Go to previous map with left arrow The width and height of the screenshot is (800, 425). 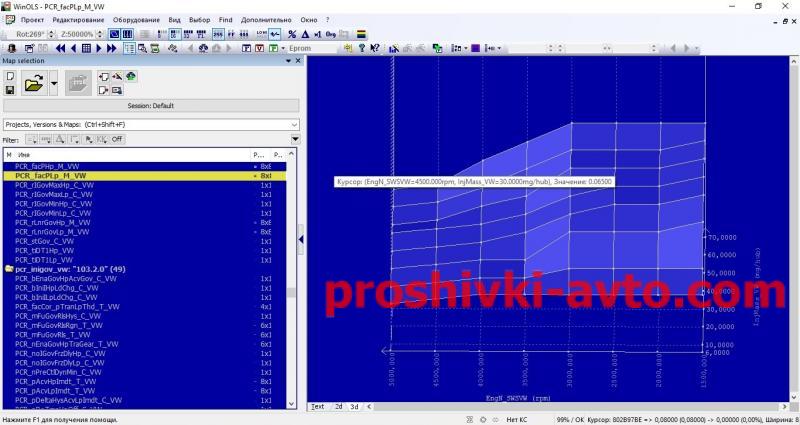coord(73,48)
